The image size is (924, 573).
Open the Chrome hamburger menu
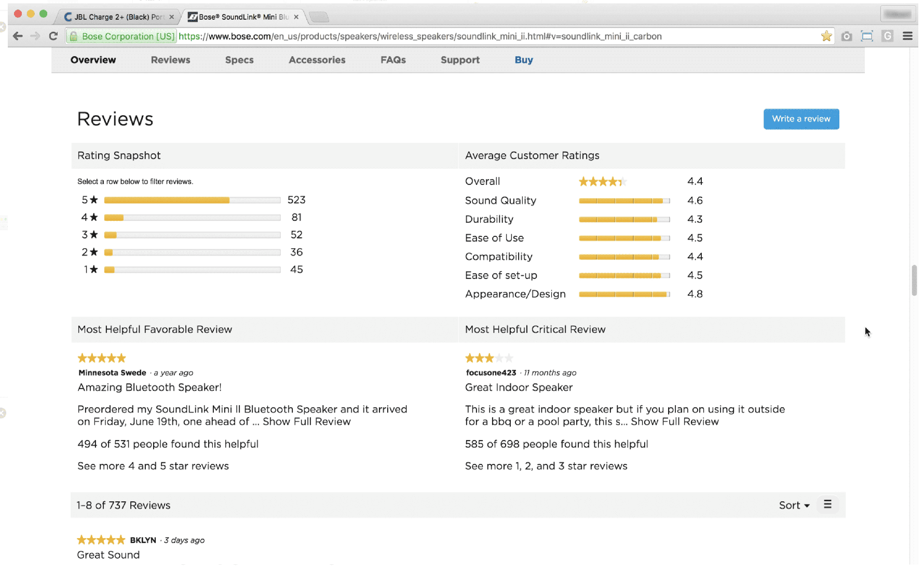[x=907, y=36]
